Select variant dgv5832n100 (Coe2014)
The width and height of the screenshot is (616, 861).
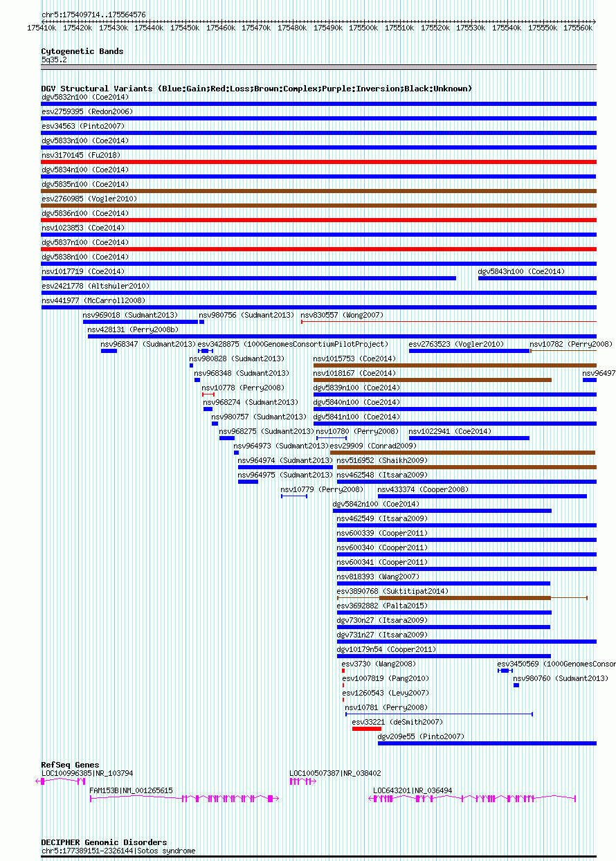[319, 104]
